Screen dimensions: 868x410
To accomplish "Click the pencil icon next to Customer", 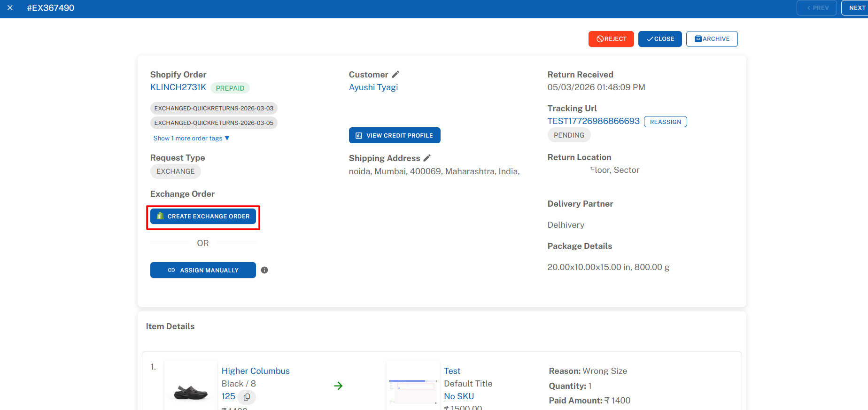I will [x=395, y=74].
